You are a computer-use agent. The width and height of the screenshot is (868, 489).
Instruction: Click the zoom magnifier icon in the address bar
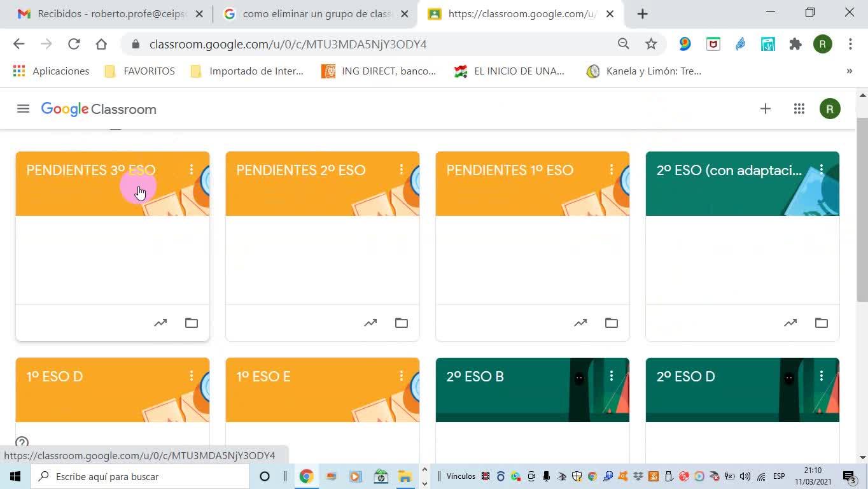[x=624, y=44]
